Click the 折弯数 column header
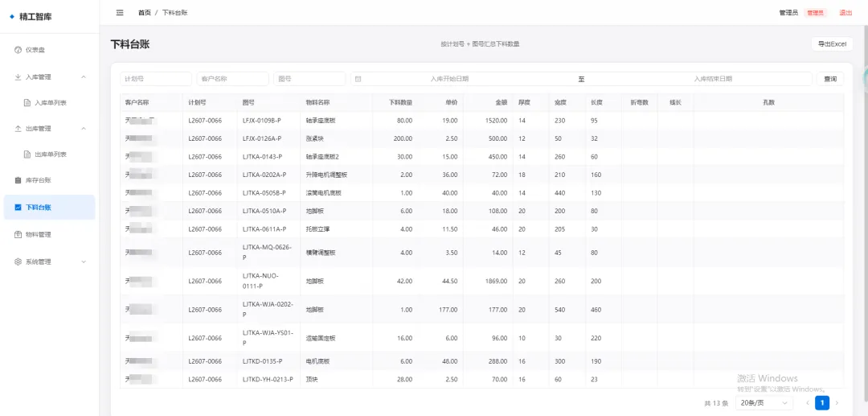Screen dimensions: 868x416 click(639, 102)
